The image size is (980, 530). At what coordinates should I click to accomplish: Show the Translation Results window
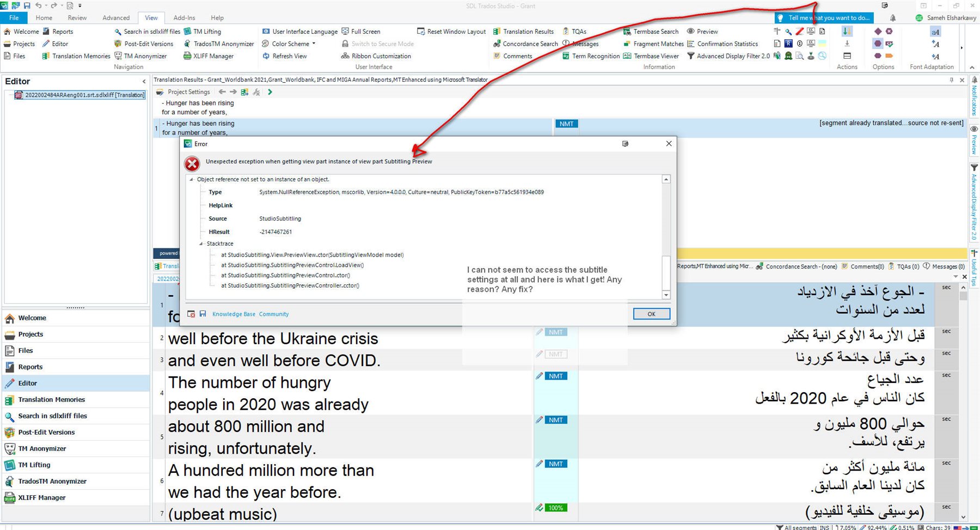pos(523,32)
